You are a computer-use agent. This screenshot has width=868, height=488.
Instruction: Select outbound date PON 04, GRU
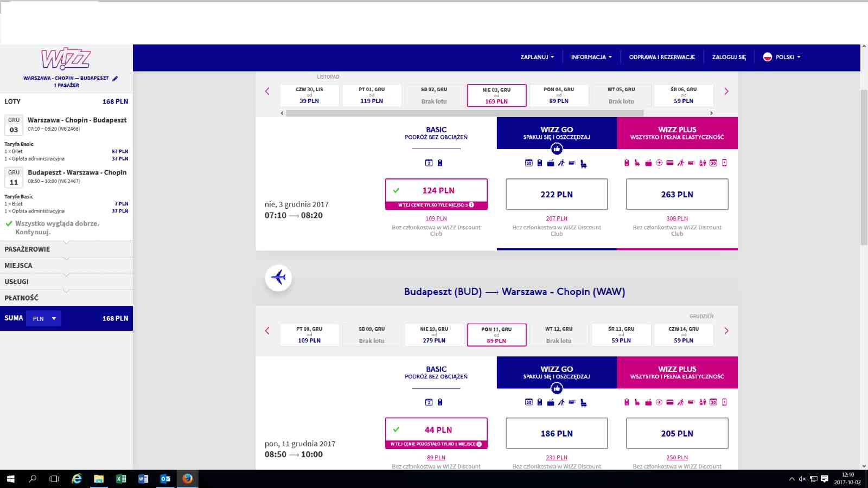(x=559, y=95)
